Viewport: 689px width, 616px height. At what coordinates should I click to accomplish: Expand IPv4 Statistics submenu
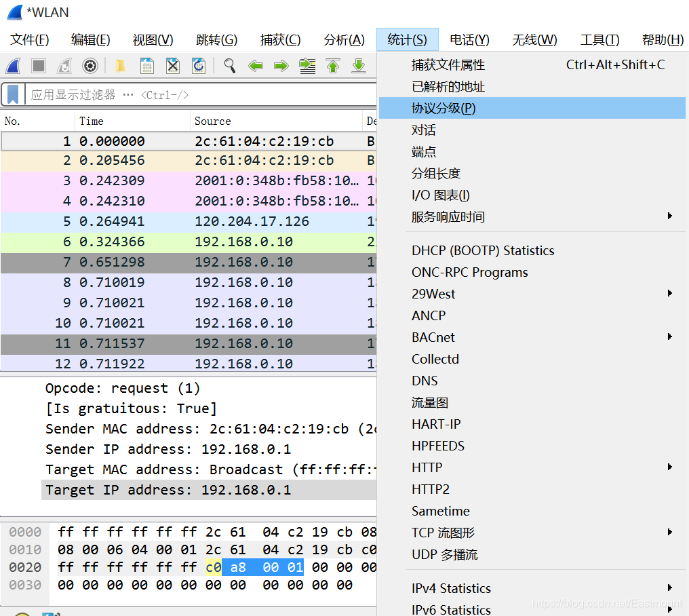coord(532,588)
